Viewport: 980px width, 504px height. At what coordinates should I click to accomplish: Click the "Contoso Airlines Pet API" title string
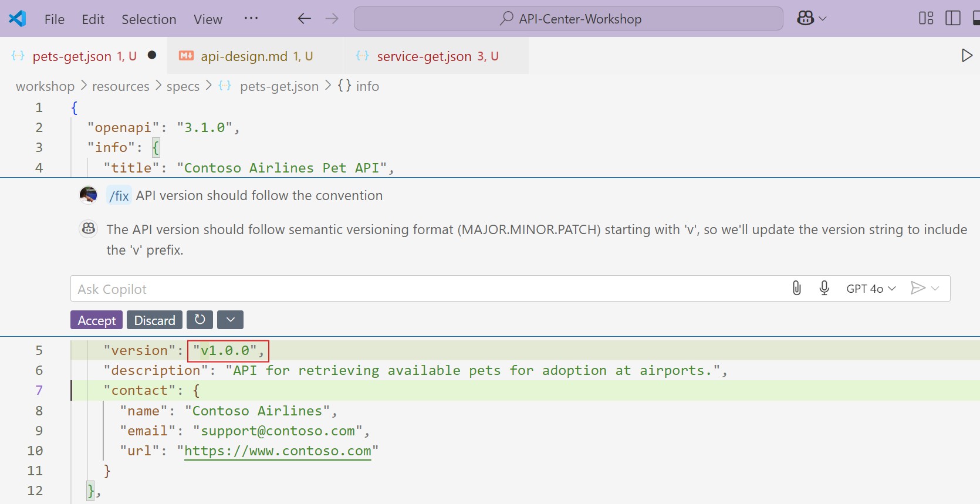click(x=282, y=168)
